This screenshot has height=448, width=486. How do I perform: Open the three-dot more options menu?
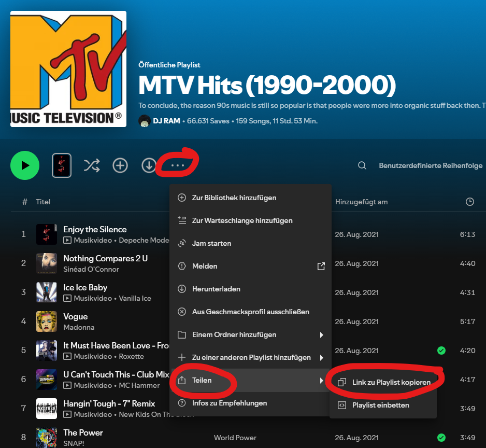pos(178,165)
